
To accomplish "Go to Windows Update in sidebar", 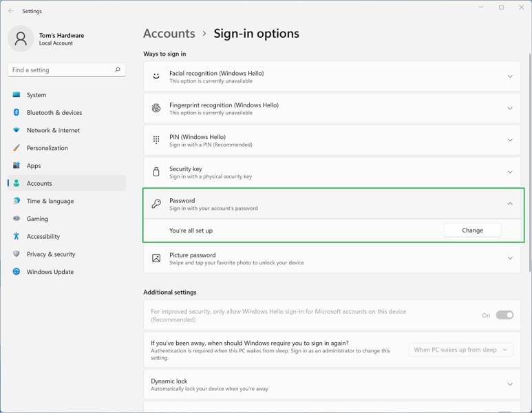I will click(x=50, y=272).
